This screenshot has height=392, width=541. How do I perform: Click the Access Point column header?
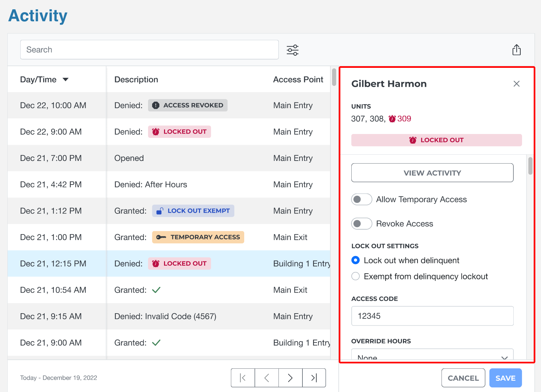298,79
